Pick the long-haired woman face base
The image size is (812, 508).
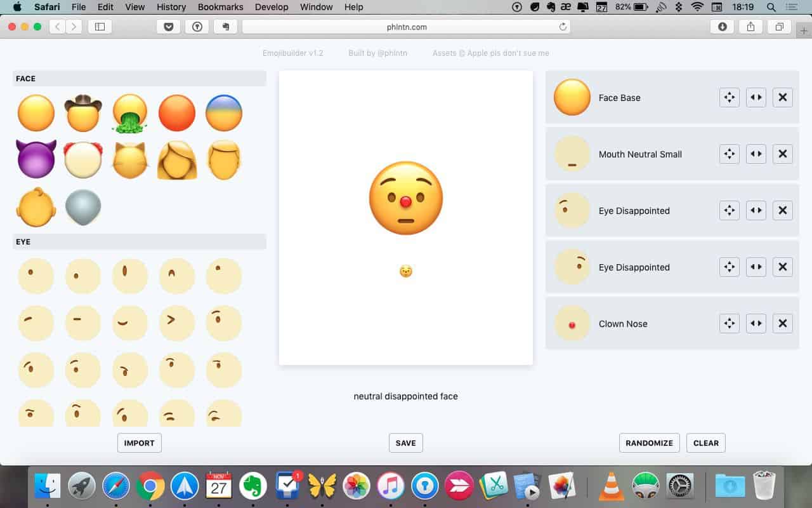[x=177, y=160]
